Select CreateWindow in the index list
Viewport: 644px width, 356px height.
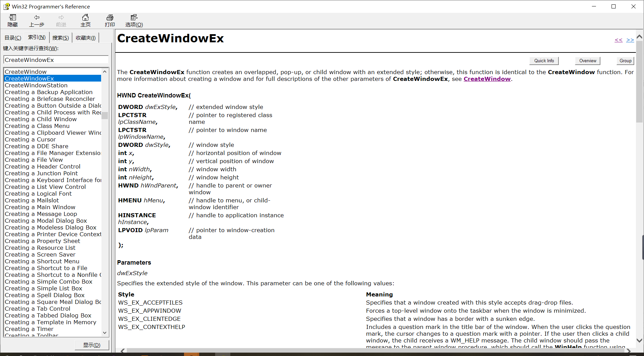[26, 72]
